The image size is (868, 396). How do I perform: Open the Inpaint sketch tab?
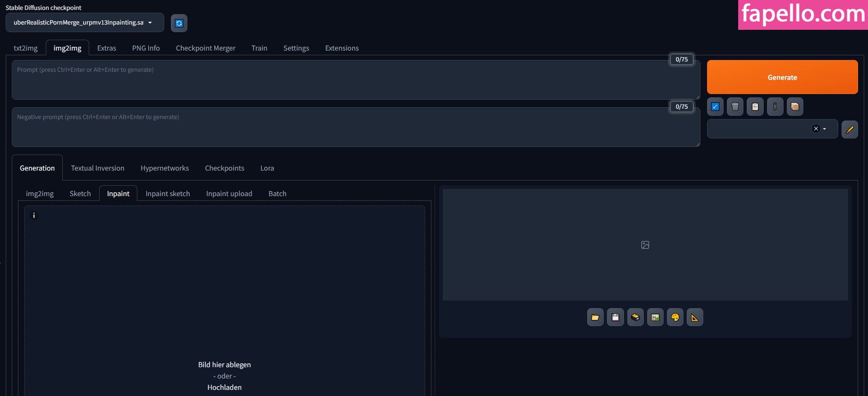168,194
